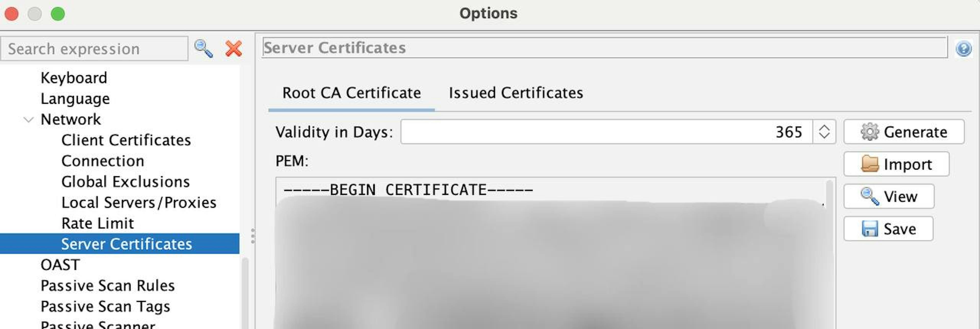Image resolution: width=980 pixels, height=329 pixels.
Task: Switch to Issued Certificates tab
Action: [x=516, y=93]
